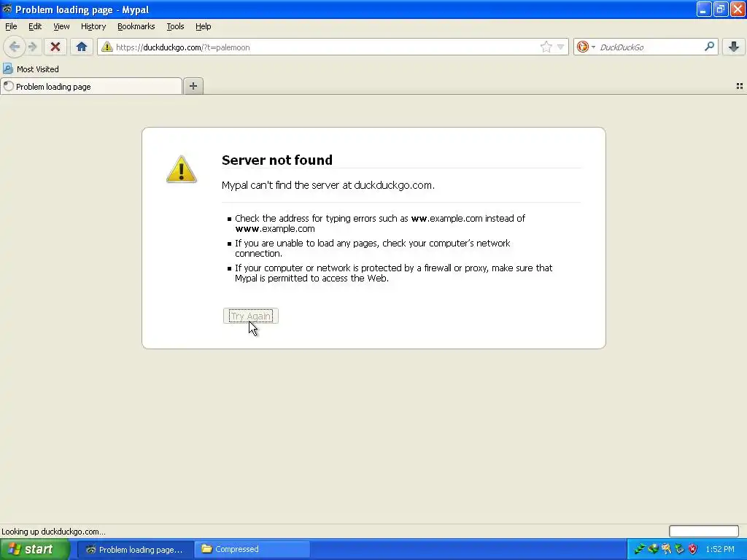Open the Bookmarks menu

coord(136,26)
